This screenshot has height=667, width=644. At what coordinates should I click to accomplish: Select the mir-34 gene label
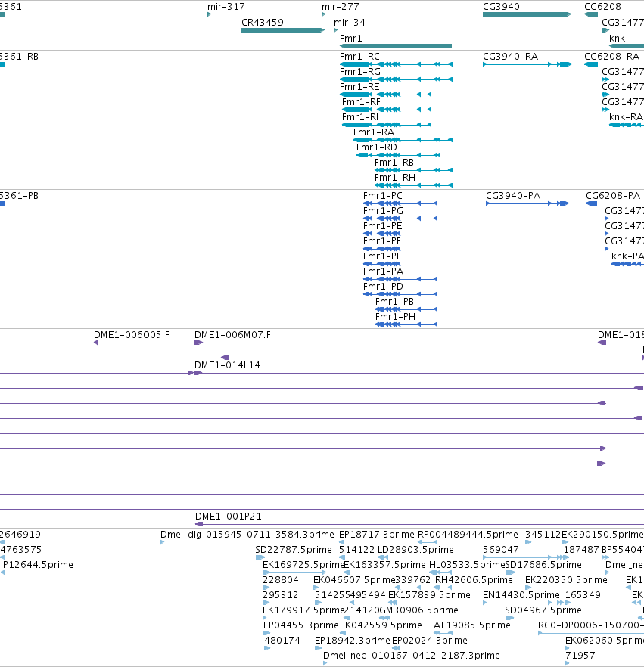tap(349, 23)
